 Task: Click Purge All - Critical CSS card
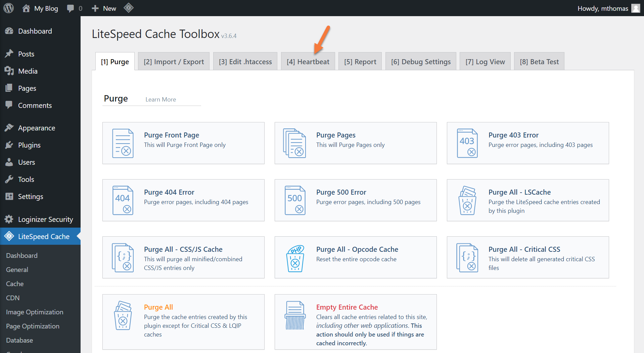click(x=527, y=258)
